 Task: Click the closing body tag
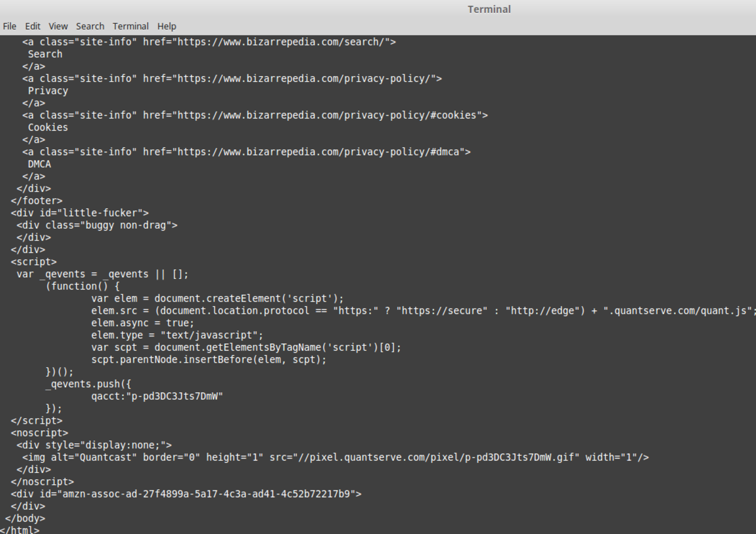[25, 518]
